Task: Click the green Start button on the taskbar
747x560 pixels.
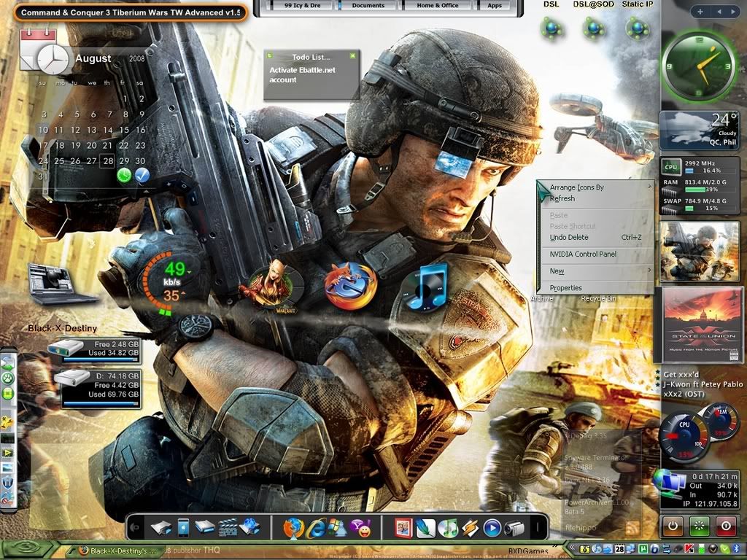Action: click(x=29, y=550)
